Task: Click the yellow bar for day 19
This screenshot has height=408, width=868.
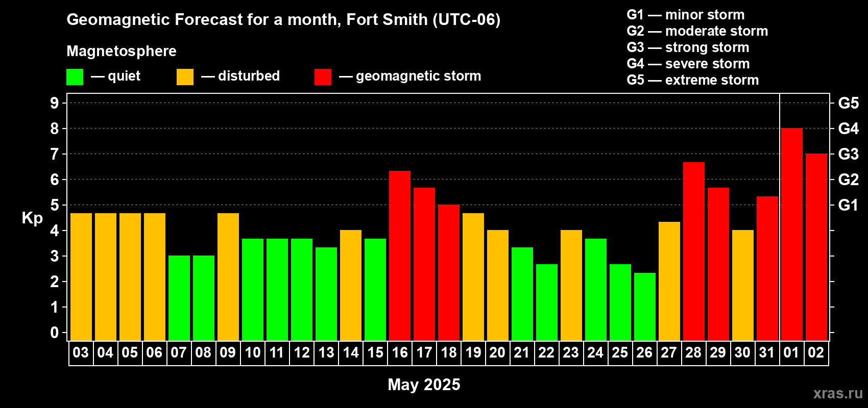Action: [x=473, y=277]
